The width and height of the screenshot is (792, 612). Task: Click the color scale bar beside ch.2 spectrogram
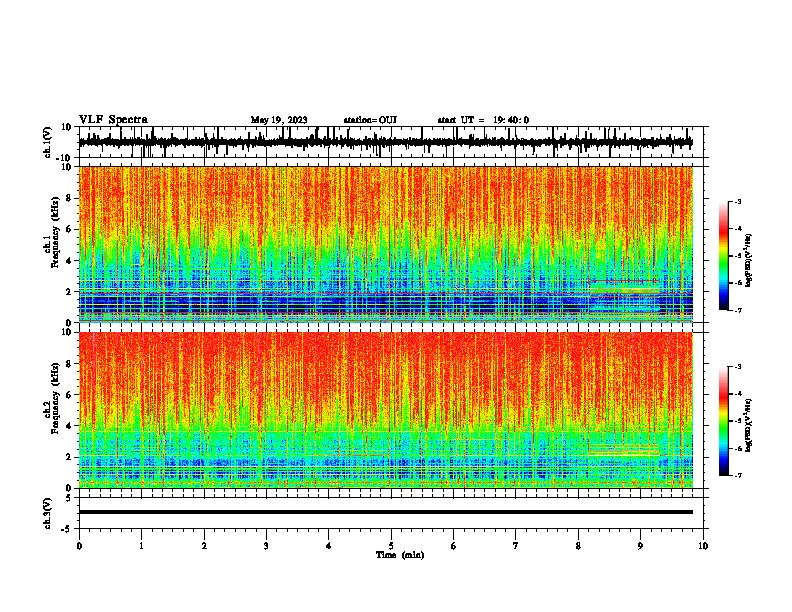point(724,421)
